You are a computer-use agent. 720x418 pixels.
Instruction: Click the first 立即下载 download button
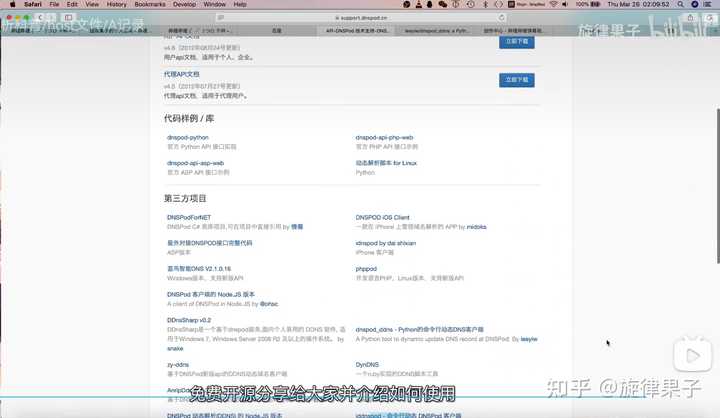click(x=517, y=41)
